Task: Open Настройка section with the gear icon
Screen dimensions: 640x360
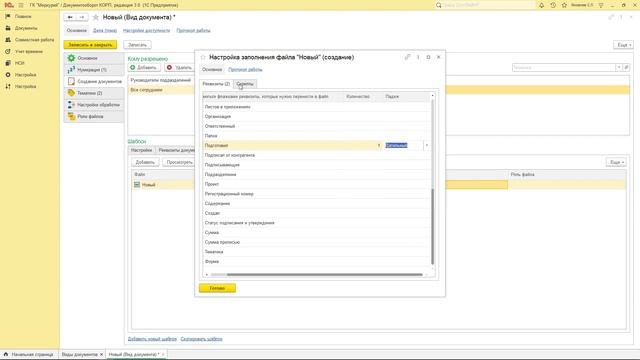Action: pos(25,75)
